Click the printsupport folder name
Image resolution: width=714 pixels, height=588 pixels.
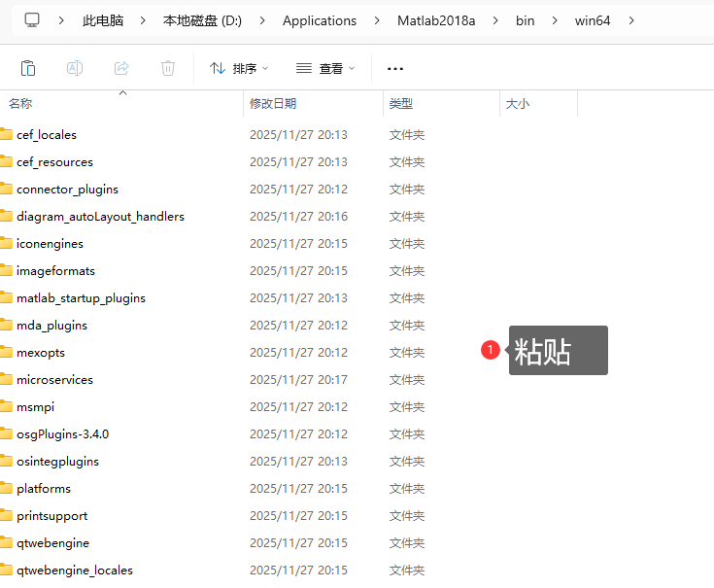tap(51, 516)
